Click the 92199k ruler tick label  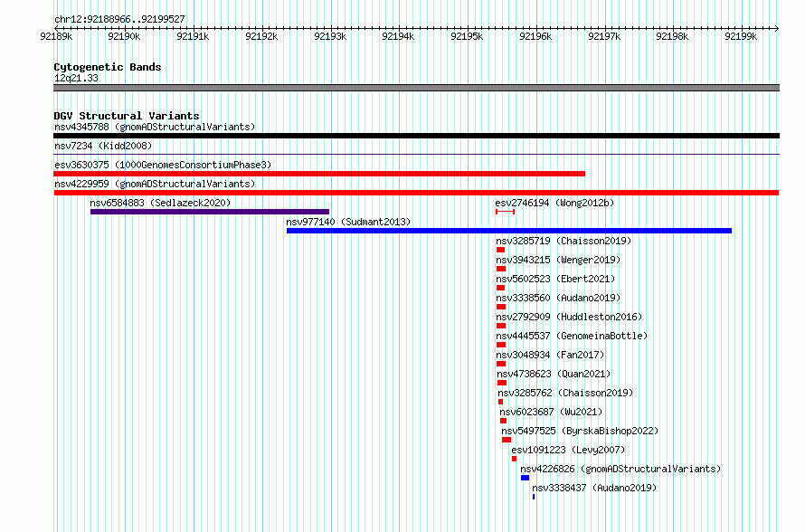click(741, 36)
